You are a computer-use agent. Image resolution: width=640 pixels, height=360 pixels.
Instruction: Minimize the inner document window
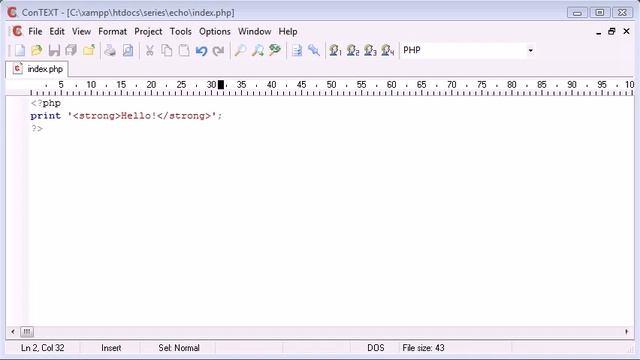point(598,32)
